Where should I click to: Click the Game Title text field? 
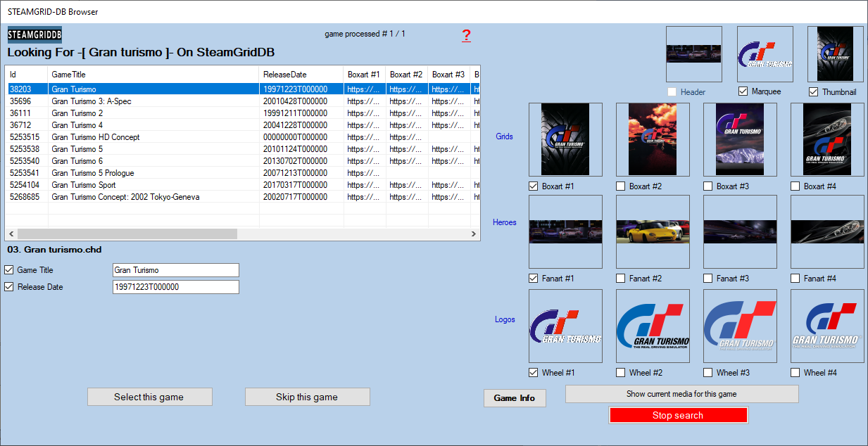coord(175,270)
